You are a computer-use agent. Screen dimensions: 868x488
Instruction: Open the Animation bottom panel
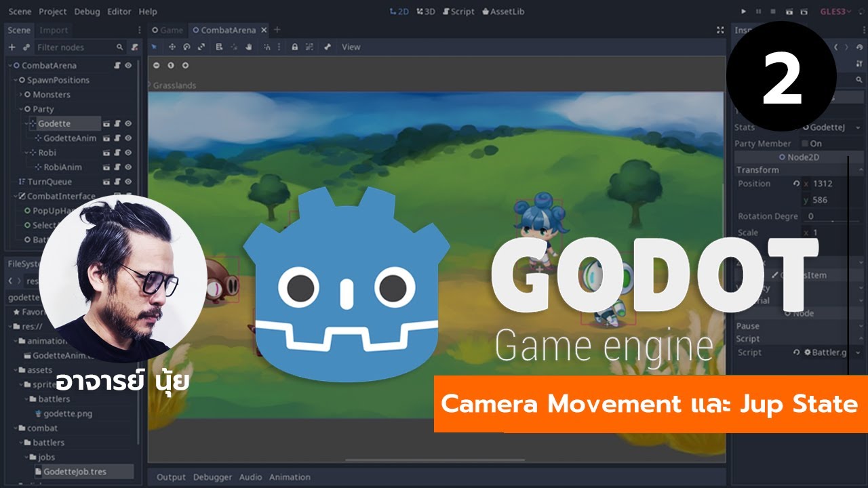(290, 477)
